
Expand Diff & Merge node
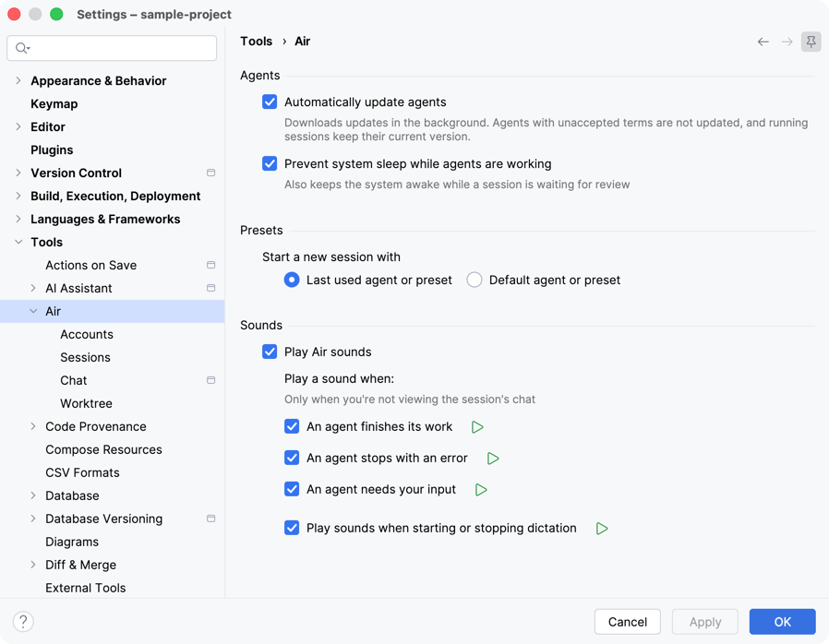pyautogui.click(x=33, y=565)
